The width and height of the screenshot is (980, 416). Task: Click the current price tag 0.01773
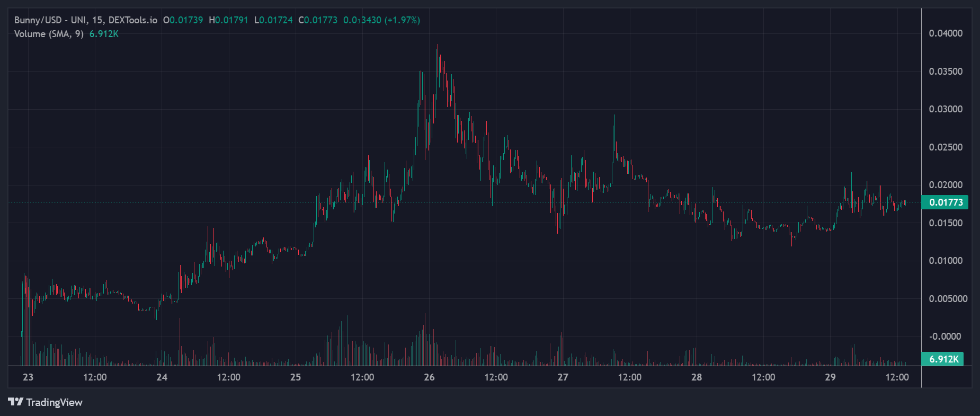pyautogui.click(x=946, y=202)
